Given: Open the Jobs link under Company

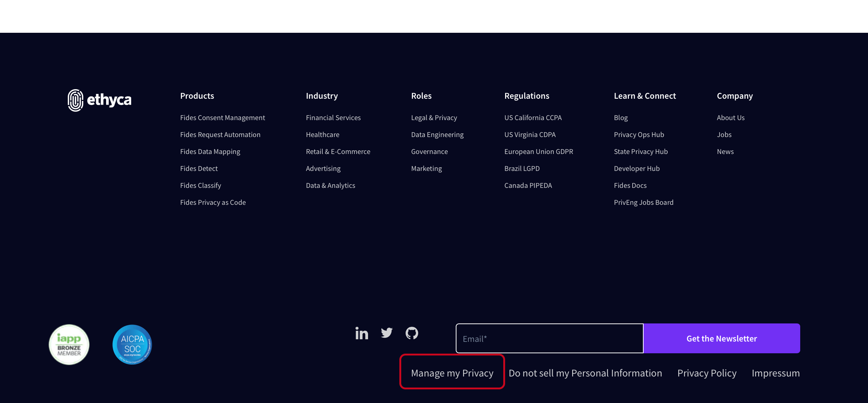Looking at the screenshot, I should [x=724, y=134].
